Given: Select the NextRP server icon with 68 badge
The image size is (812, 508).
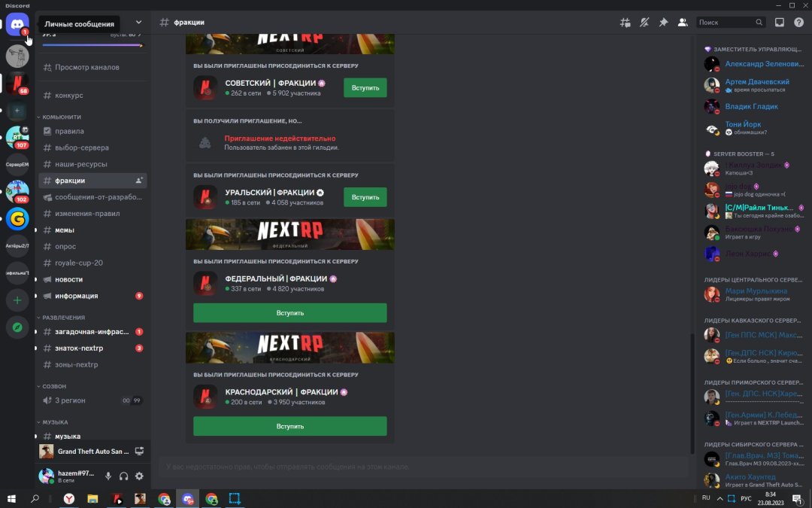Looking at the screenshot, I should pos(17,84).
